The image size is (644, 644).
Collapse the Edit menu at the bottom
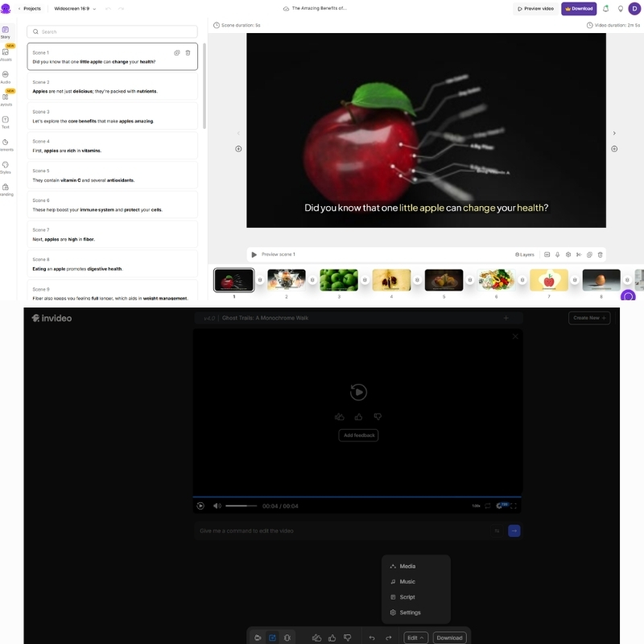415,637
